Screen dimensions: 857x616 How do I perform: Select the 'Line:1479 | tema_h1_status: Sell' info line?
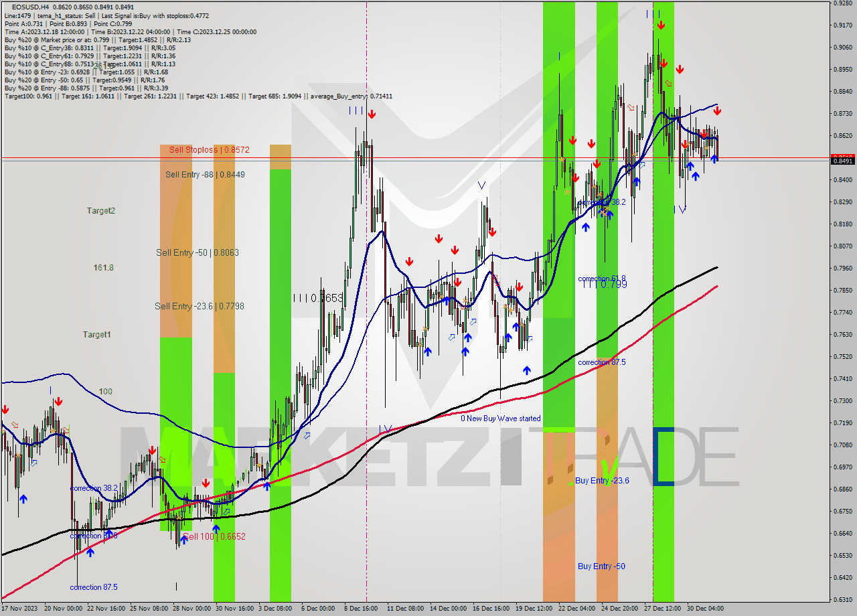click(106, 15)
